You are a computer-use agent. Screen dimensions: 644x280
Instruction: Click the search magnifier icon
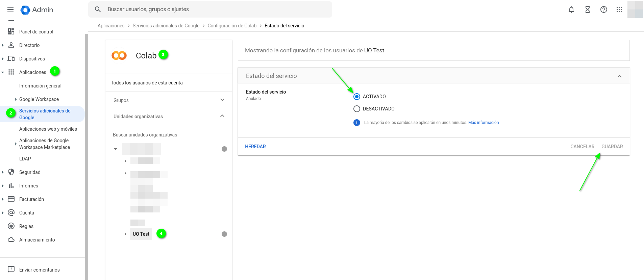98,9
